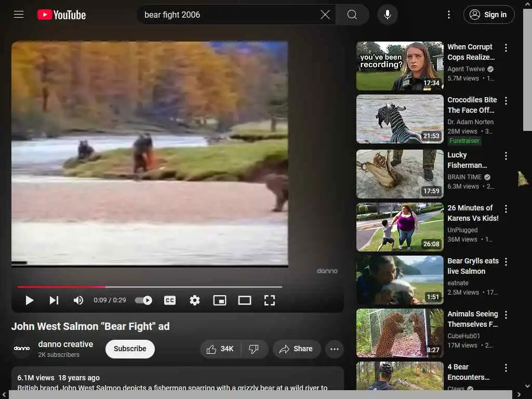Click the page vertical scrollbar thumb
Screen dimensions: 532x399
[527, 70]
